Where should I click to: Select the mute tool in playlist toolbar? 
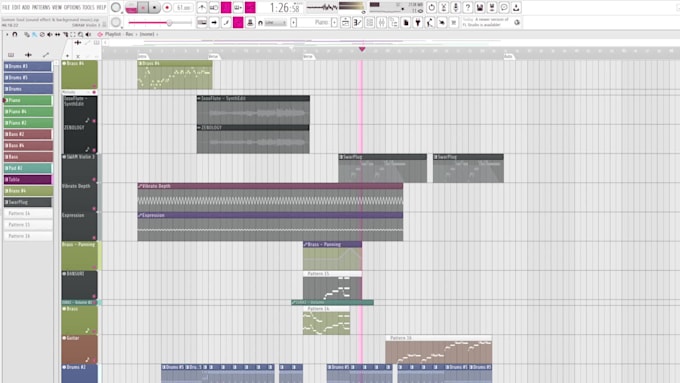[49, 34]
